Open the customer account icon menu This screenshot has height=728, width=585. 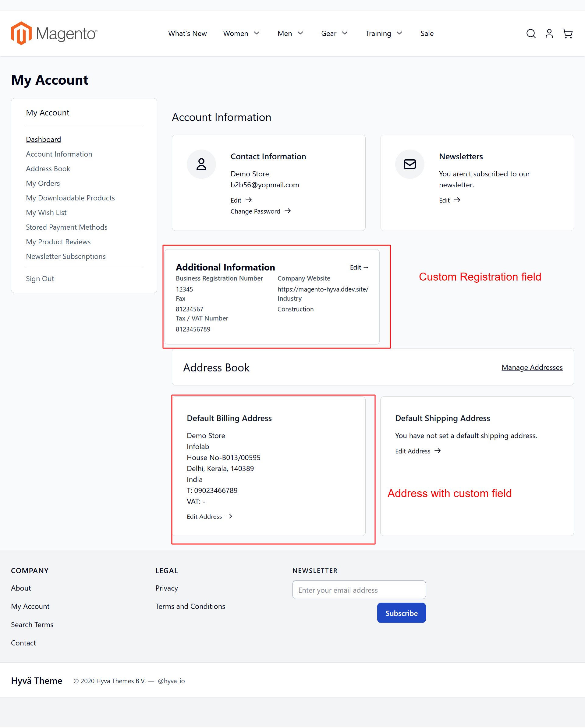point(549,34)
